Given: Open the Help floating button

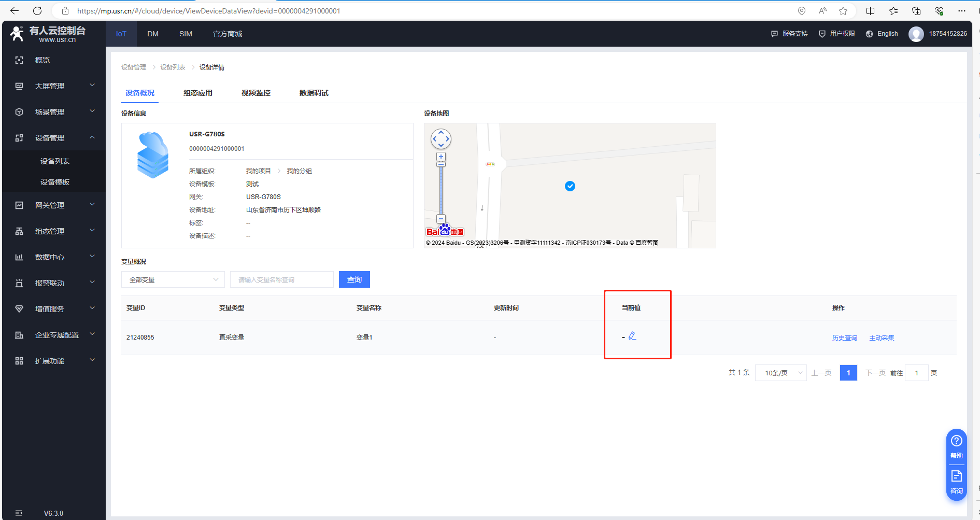Looking at the screenshot, I should tap(956, 446).
